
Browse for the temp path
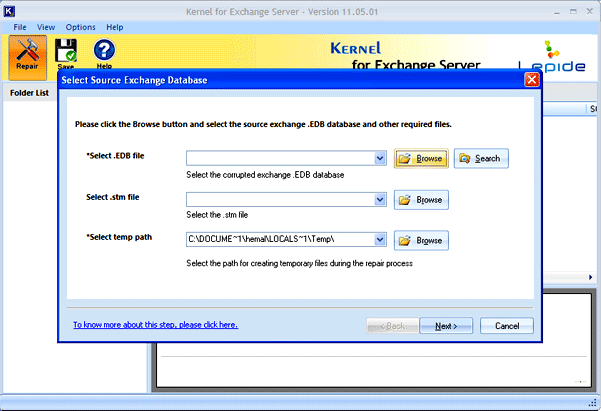pyautogui.click(x=421, y=240)
